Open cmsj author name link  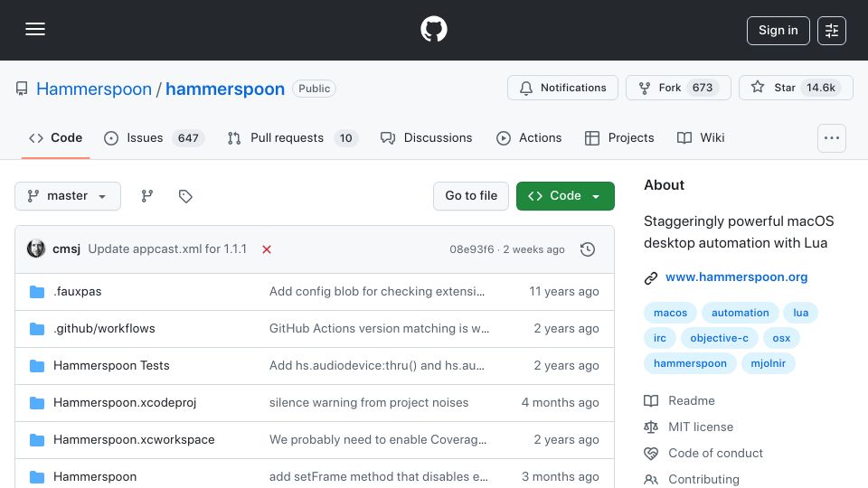tap(66, 249)
